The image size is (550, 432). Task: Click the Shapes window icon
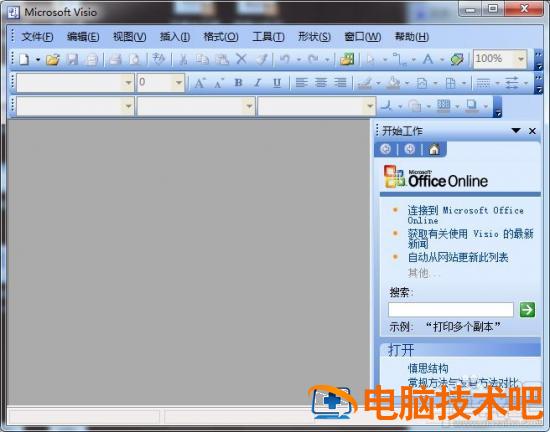pos(347,59)
